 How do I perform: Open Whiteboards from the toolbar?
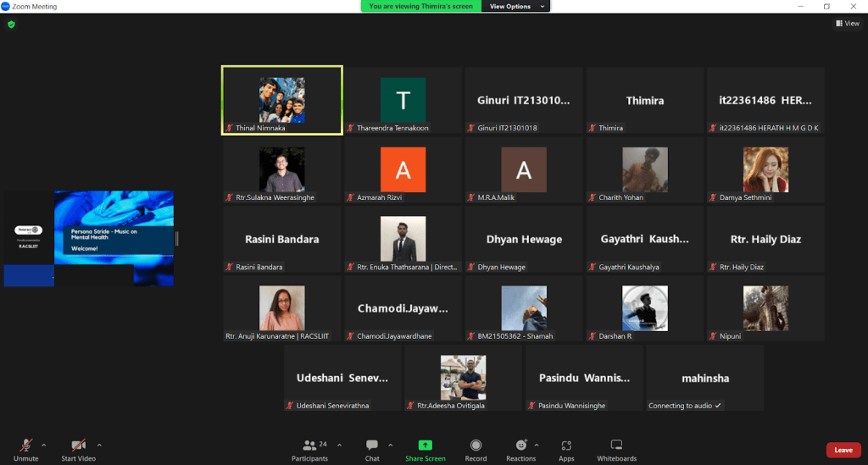[x=616, y=446]
